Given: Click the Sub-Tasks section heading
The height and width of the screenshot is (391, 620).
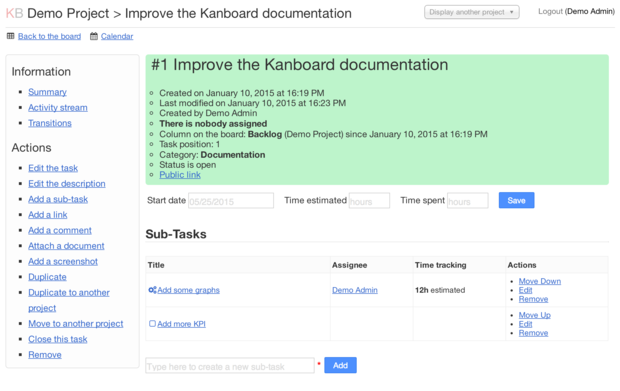Looking at the screenshot, I should [176, 234].
